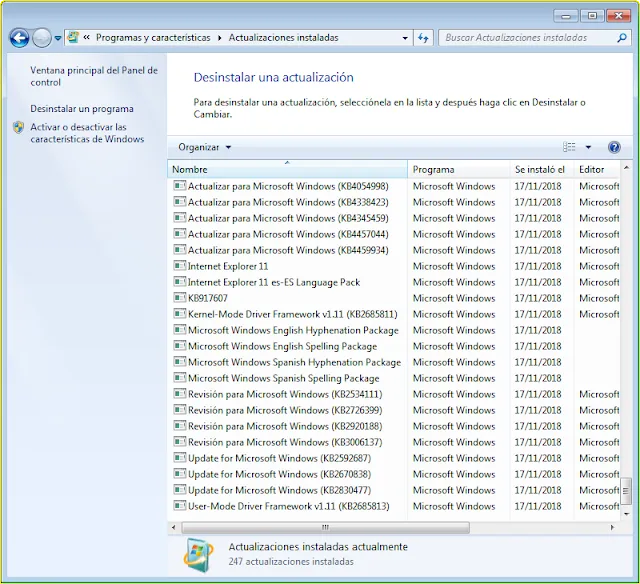Open Desinstalar un programa link

(x=82, y=109)
